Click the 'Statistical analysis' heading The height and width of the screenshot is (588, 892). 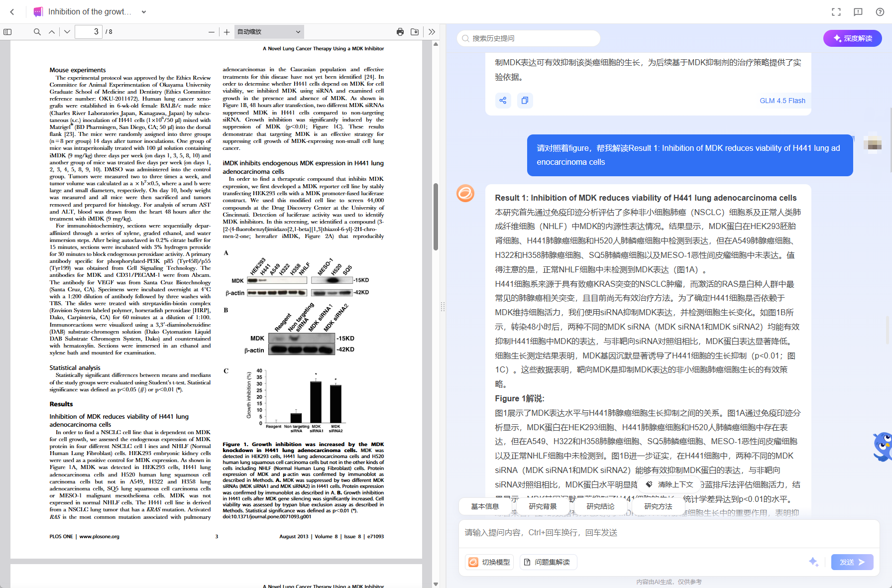click(x=75, y=368)
